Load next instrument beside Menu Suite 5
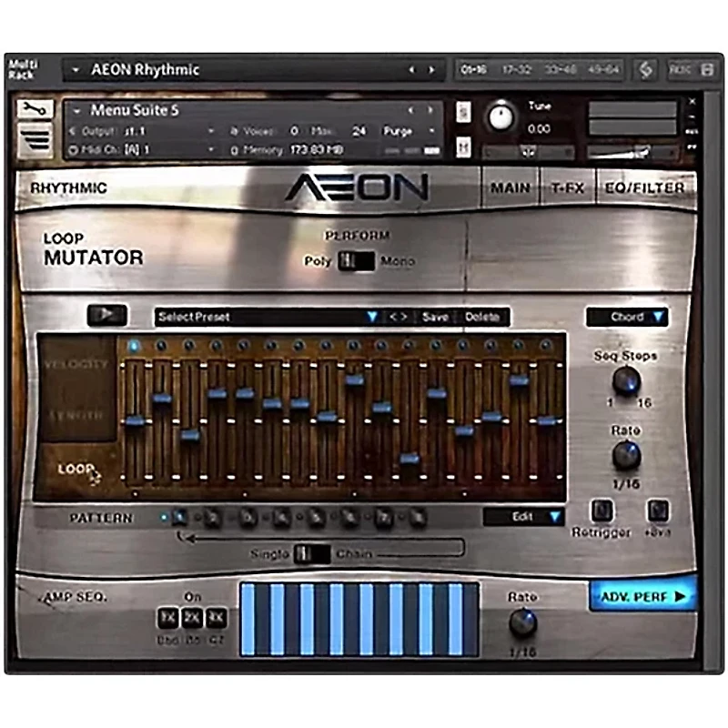Viewport: 728px width, 728px height. 430,110
